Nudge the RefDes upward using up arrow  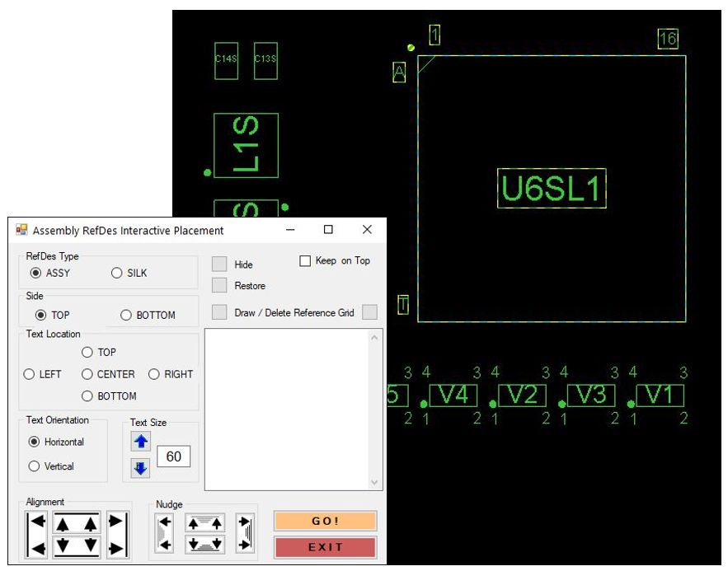[204, 521]
